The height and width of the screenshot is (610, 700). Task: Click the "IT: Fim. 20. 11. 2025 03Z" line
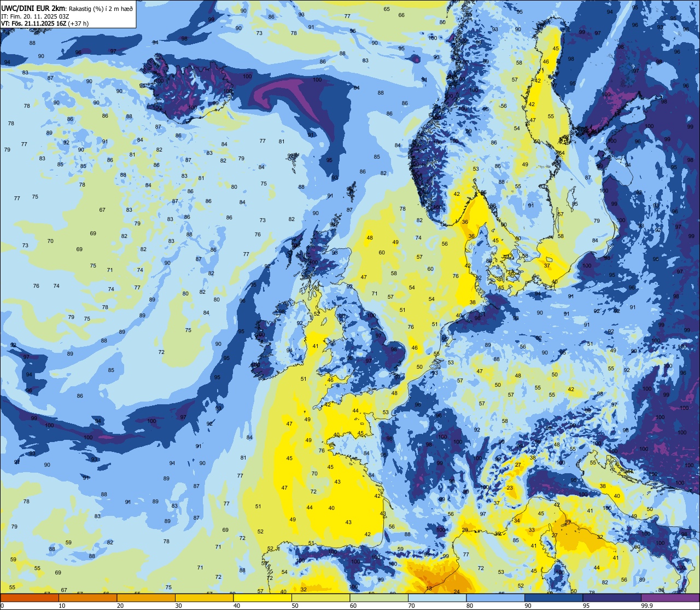tap(35, 16)
